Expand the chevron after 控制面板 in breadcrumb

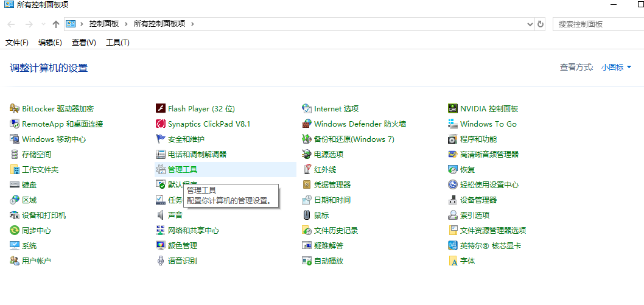point(127,24)
